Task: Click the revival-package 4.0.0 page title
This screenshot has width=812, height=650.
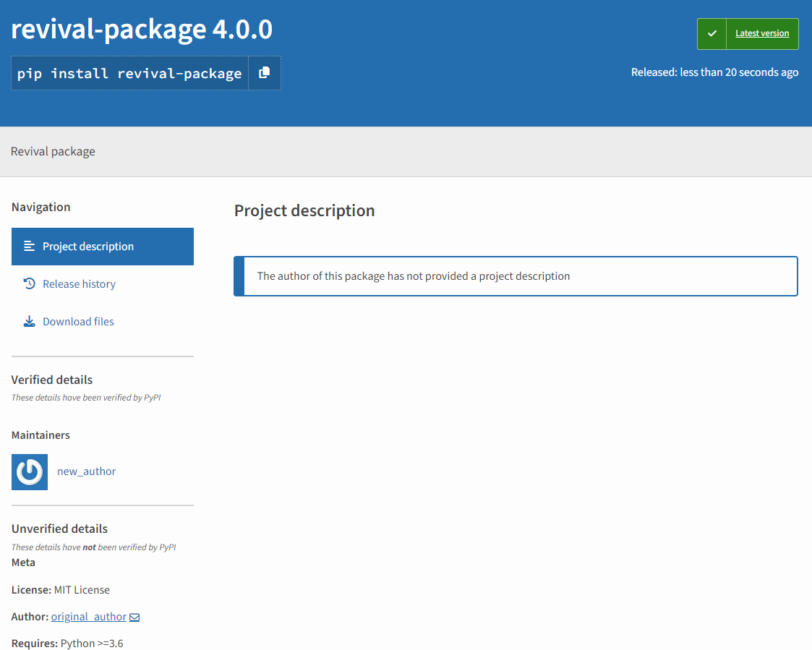Action: 142,29
